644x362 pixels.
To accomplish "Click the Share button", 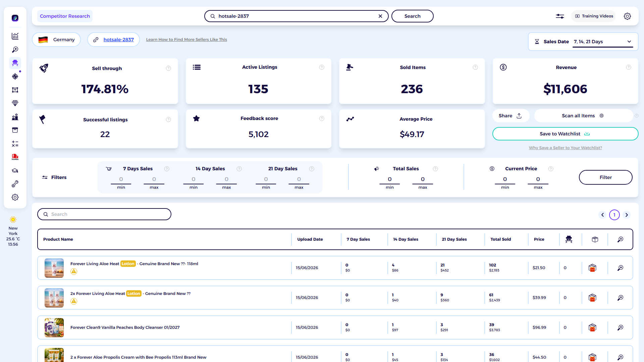I will click(511, 116).
